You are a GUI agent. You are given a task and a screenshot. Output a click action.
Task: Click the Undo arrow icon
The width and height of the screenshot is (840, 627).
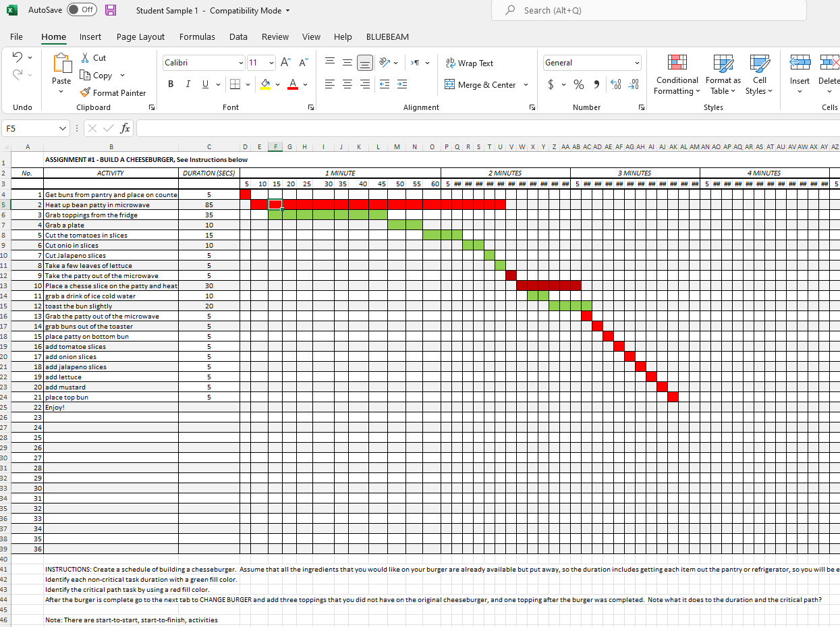pos(18,57)
